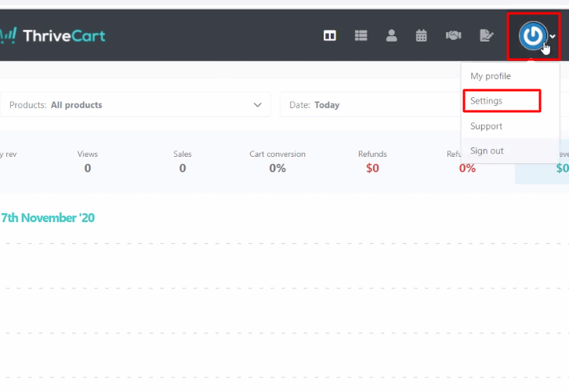Click the blue power avatar icon
569x392 pixels.
tap(533, 35)
